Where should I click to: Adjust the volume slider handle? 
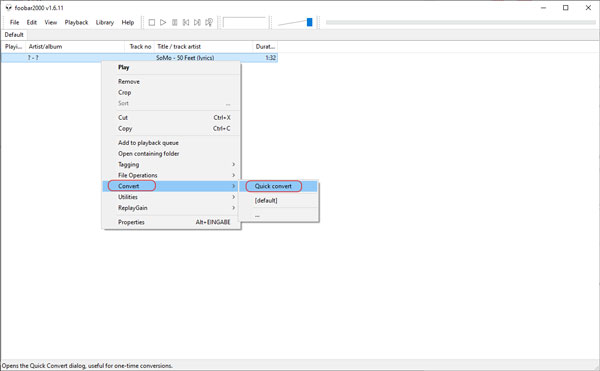coord(309,22)
